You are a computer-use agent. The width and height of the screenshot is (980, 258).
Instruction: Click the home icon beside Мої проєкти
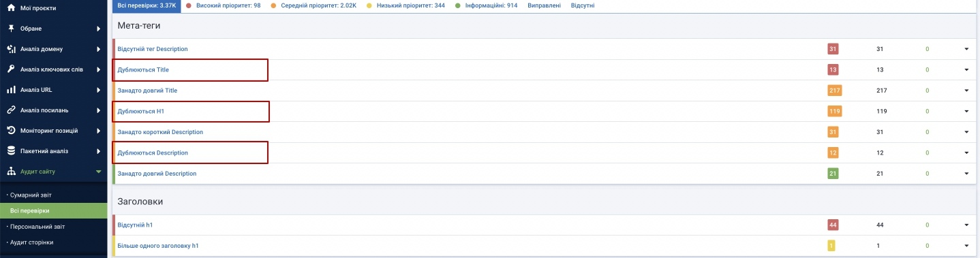tap(11, 8)
